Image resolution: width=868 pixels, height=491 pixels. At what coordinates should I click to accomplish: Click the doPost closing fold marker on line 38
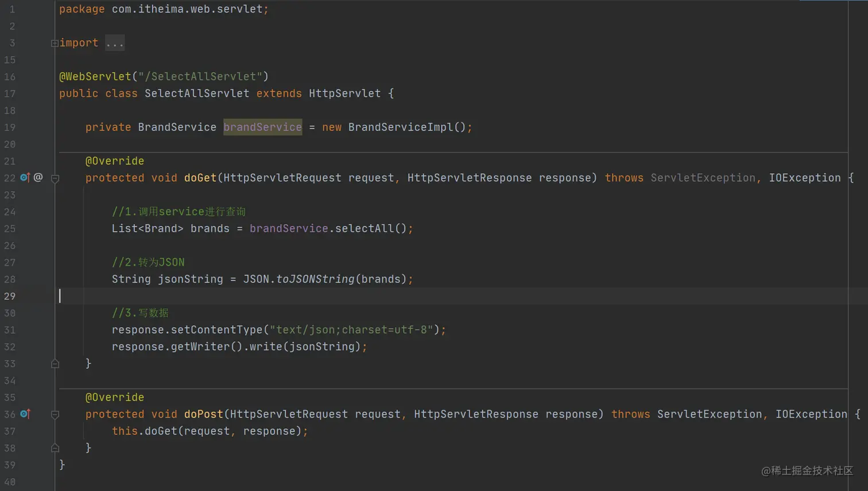point(55,447)
